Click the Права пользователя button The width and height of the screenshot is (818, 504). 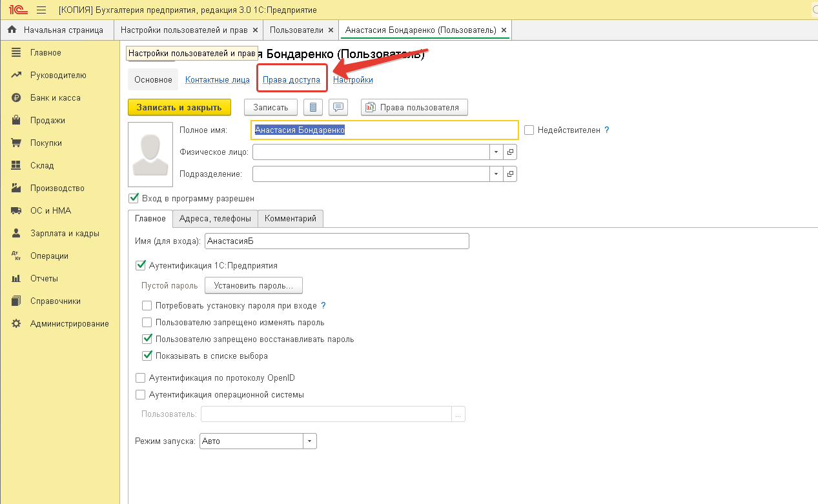coord(414,107)
